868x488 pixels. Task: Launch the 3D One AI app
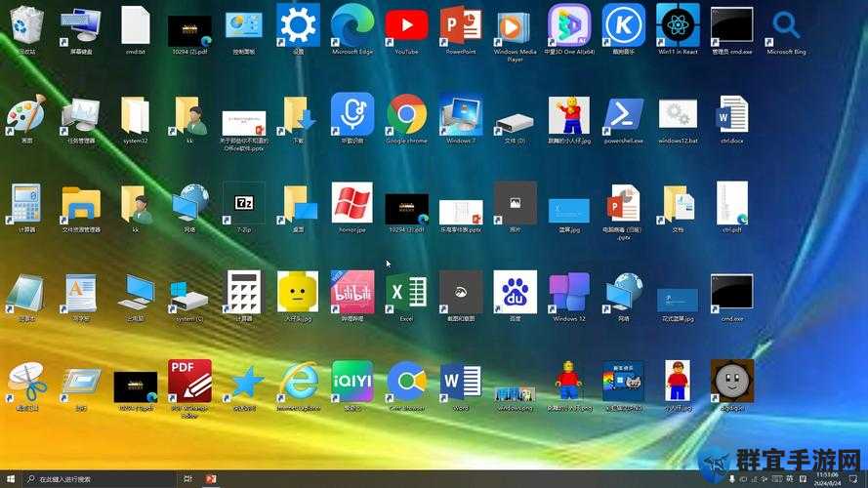coord(569,25)
